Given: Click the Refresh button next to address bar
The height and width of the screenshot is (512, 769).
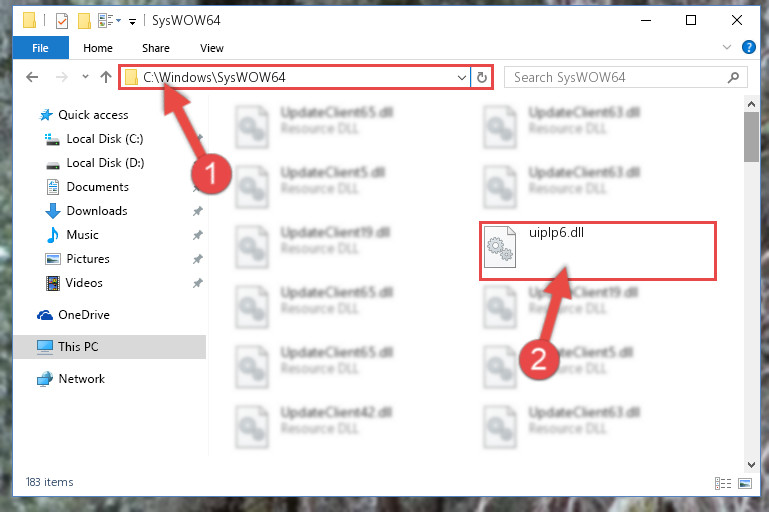Looking at the screenshot, I should point(482,77).
